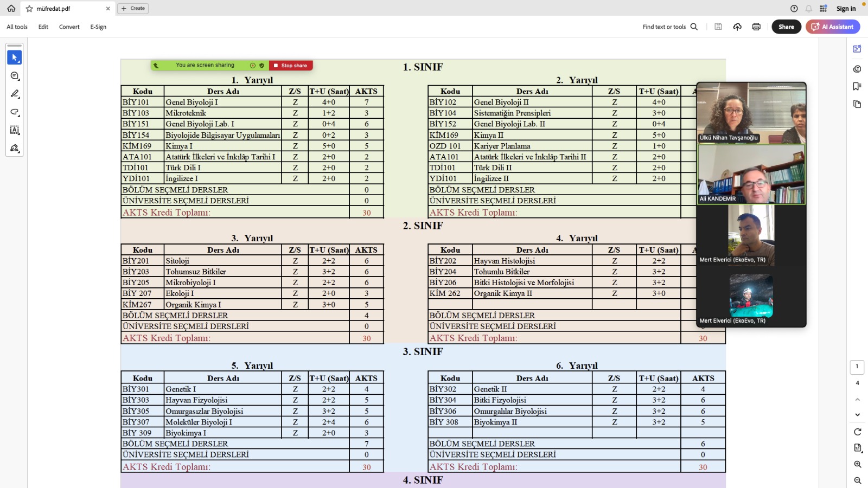Open the Edit menu item

tap(43, 27)
